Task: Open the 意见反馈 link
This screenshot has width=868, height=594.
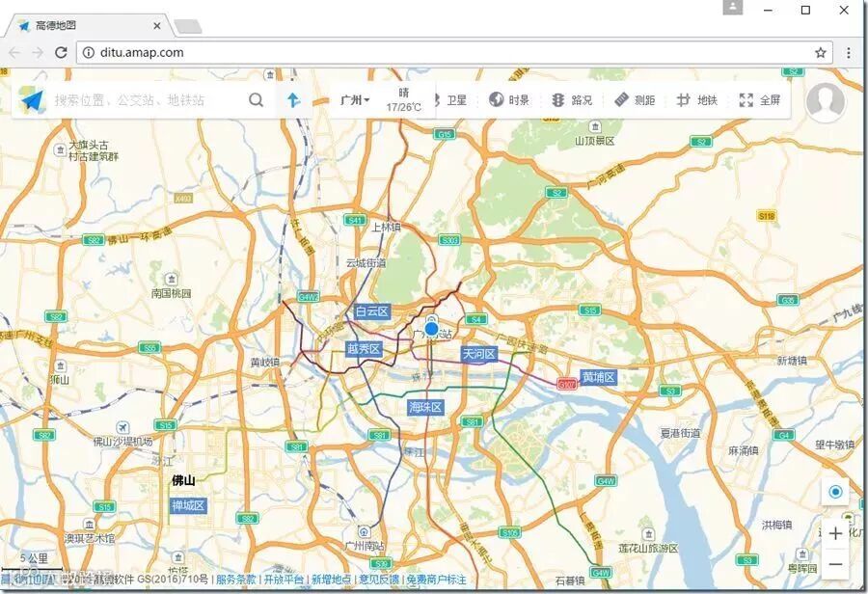Action: coord(379,580)
